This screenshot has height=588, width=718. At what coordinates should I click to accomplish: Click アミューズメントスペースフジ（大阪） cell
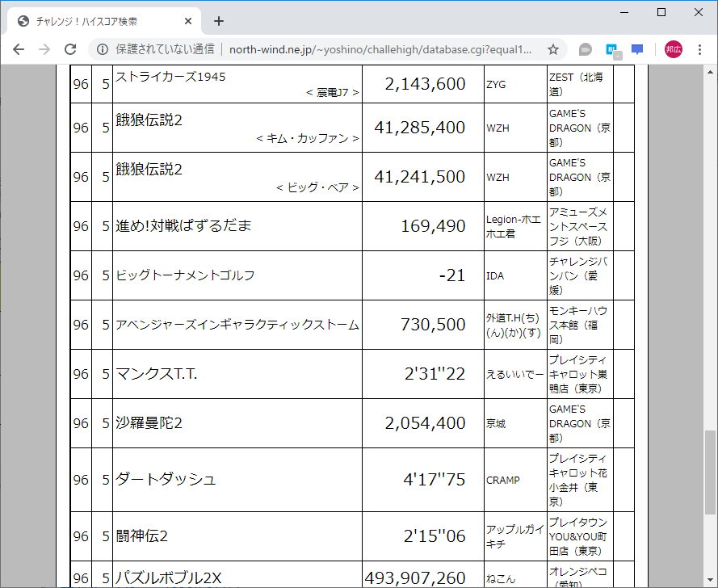(580, 226)
